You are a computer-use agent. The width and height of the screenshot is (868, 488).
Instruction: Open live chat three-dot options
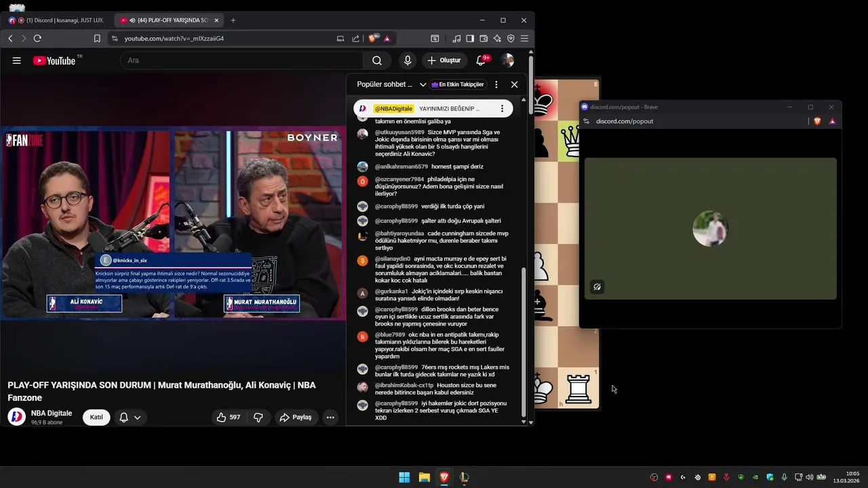496,85
